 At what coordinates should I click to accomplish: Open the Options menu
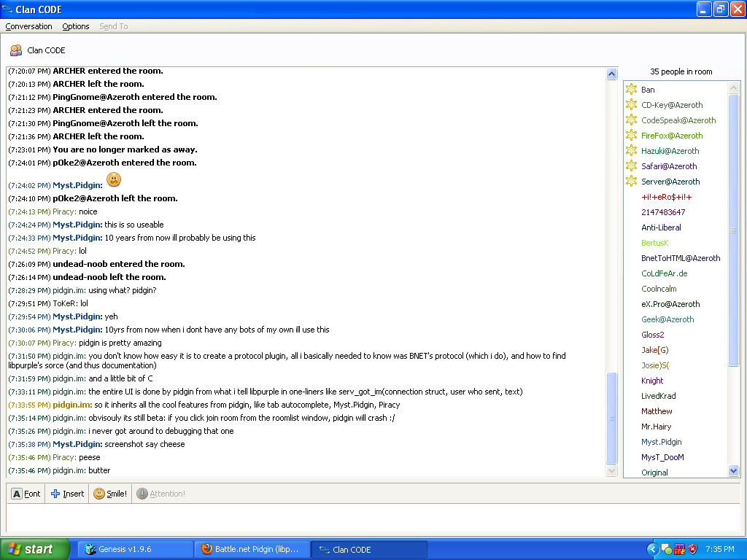pos(76,26)
